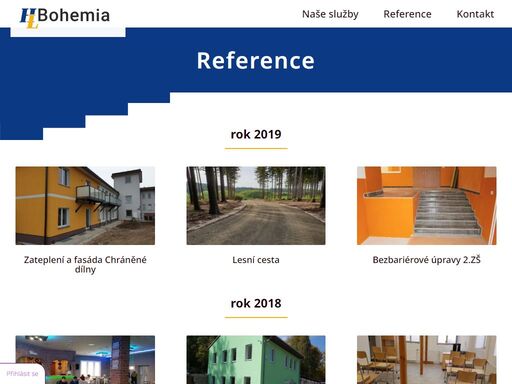
Task: Click the rok 2018 heading
Action: coord(256,303)
